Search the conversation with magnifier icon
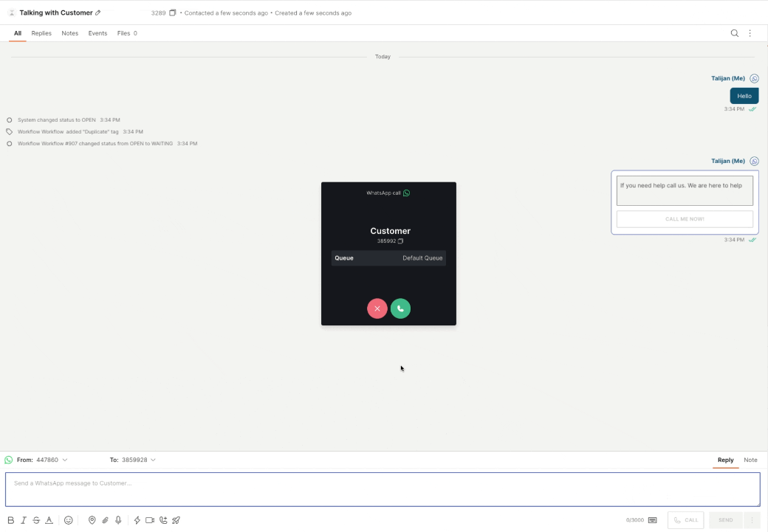Viewport: 768px width, 532px height. pyautogui.click(x=734, y=33)
